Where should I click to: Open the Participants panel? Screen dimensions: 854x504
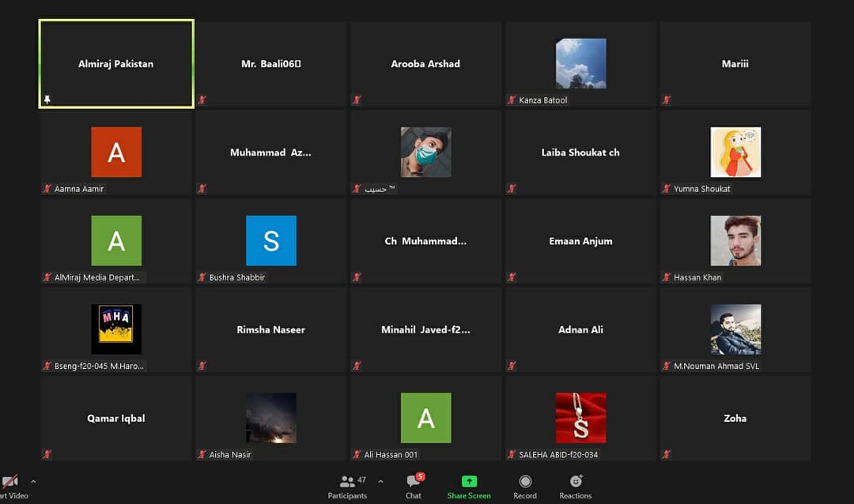tap(347, 487)
